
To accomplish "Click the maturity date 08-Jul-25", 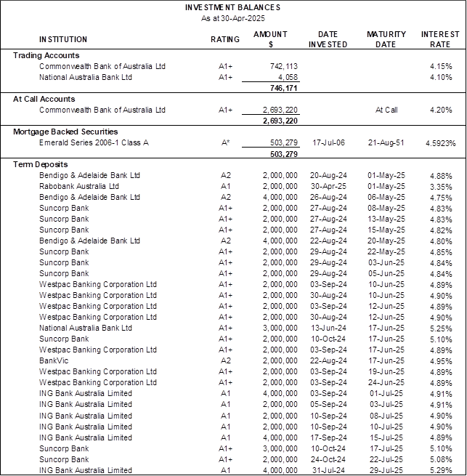I will tap(386, 416).
